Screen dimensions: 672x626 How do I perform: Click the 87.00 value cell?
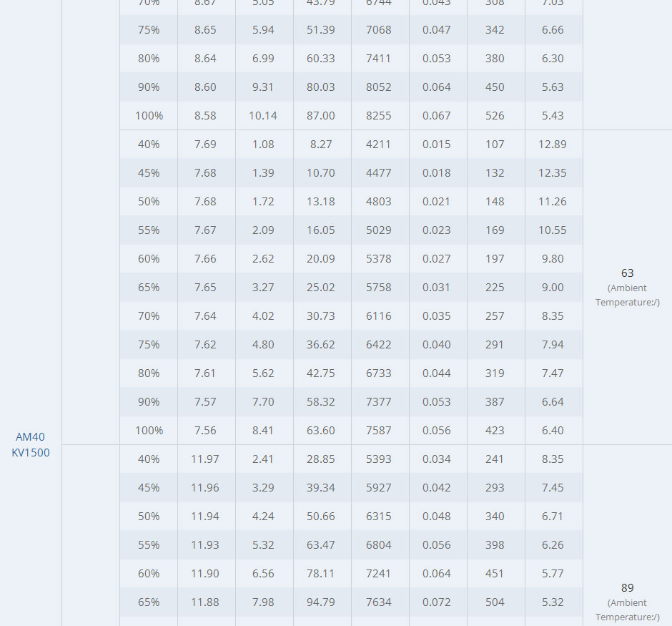coord(321,115)
